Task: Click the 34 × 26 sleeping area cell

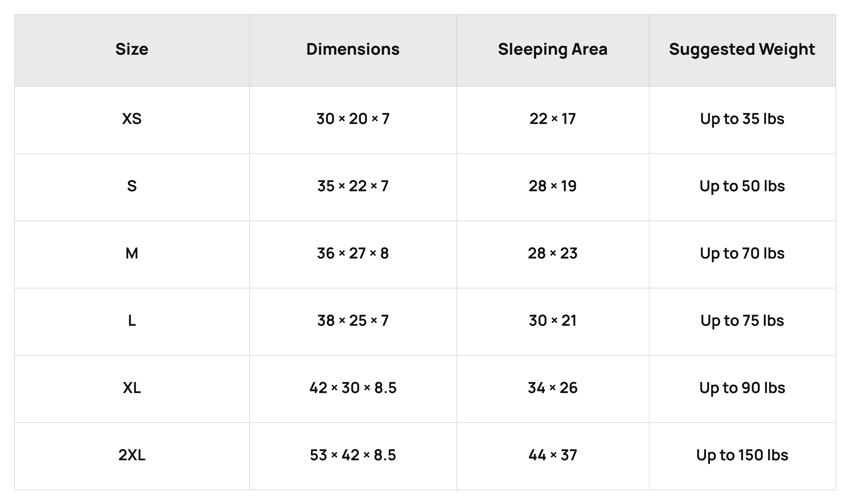Action: [553, 389]
